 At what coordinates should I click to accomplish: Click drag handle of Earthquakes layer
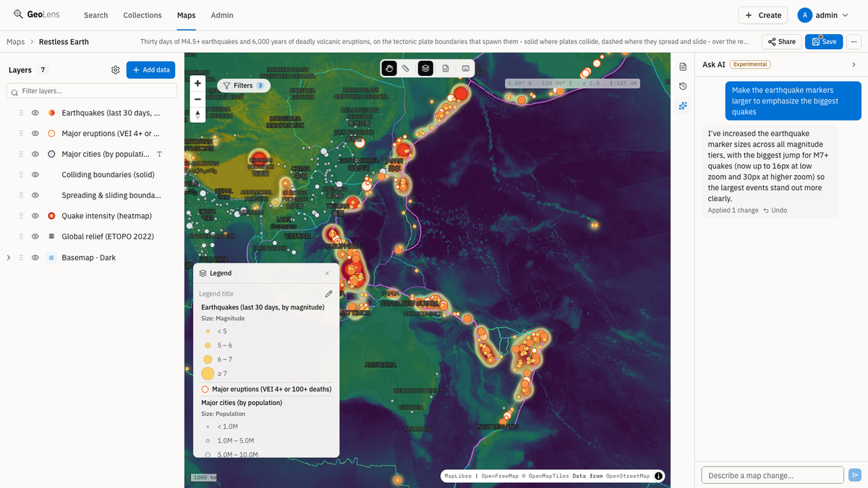point(21,113)
